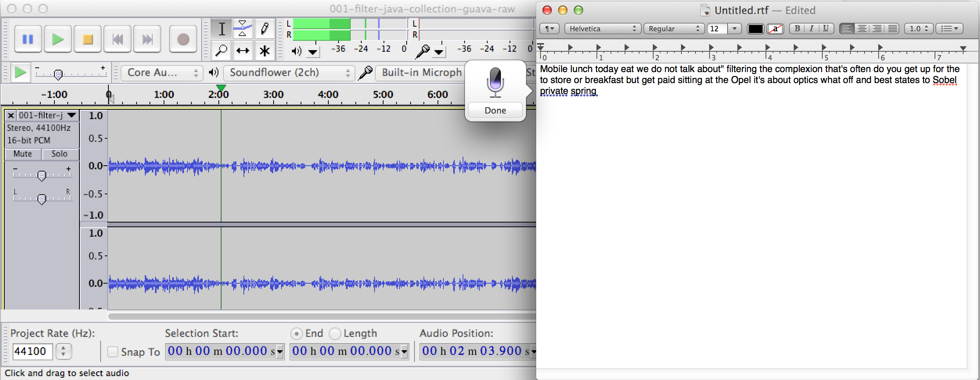Click Play-at-speed green button
Screen dimensions: 980x380
click(x=20, y=73)
